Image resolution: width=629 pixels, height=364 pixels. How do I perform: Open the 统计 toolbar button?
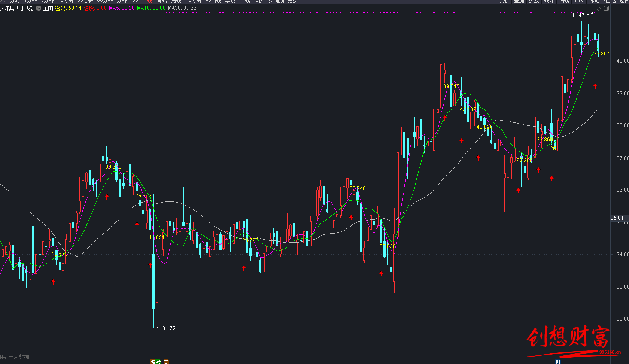[x=549, y=1]
